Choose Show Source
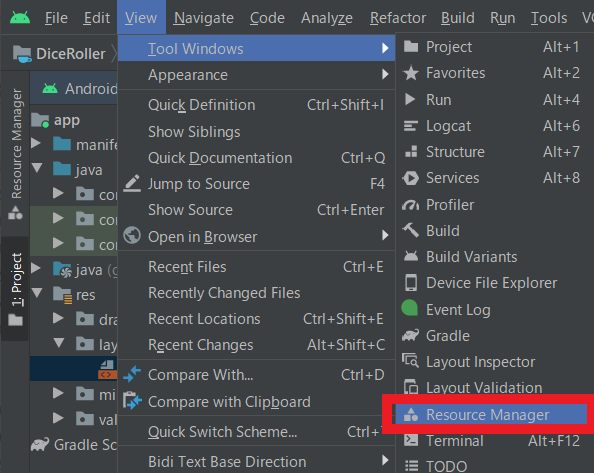Screen dimensions: 594x473 click(x=256, y=210)
